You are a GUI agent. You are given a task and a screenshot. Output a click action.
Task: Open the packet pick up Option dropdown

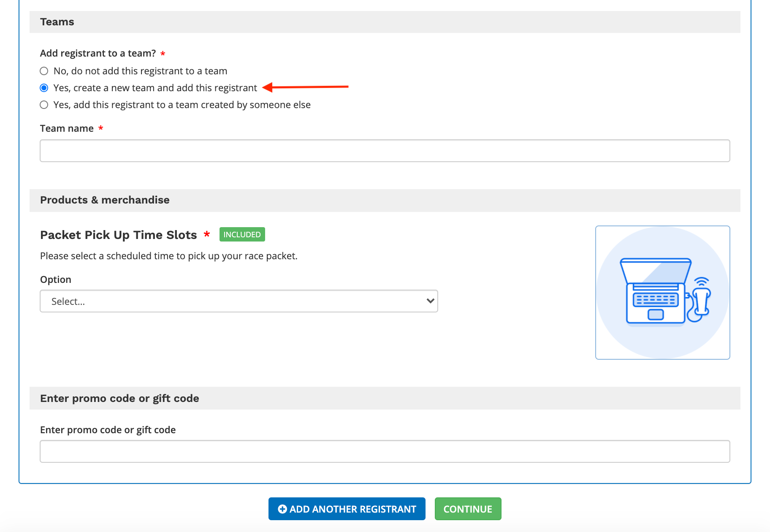pyautogui.click(x=239, y=301)
